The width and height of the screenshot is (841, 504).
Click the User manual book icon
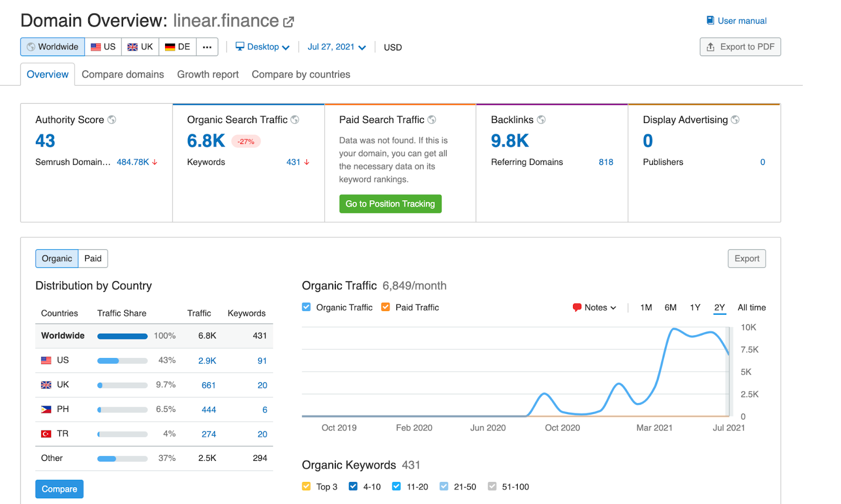(710, 20)
